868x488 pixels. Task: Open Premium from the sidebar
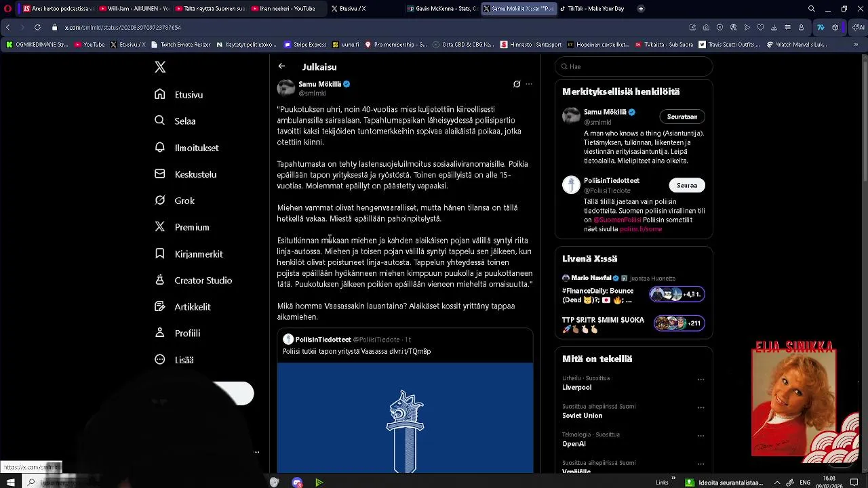coord(182,227)
